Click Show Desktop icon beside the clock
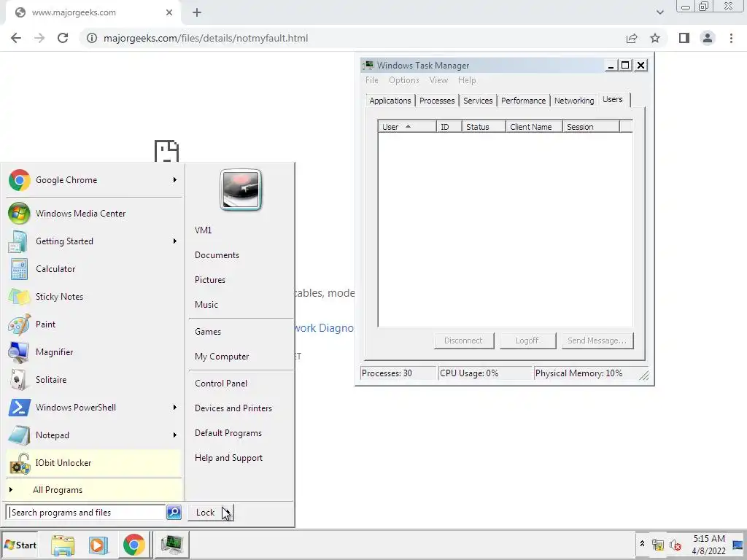Viewport: 747px width, 560px height. pyautogui.click(x=738, y=545)
